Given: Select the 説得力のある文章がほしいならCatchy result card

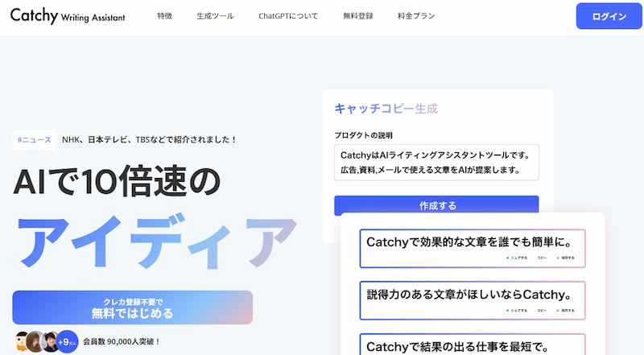Looking at the screenshot, I should 473,301.
